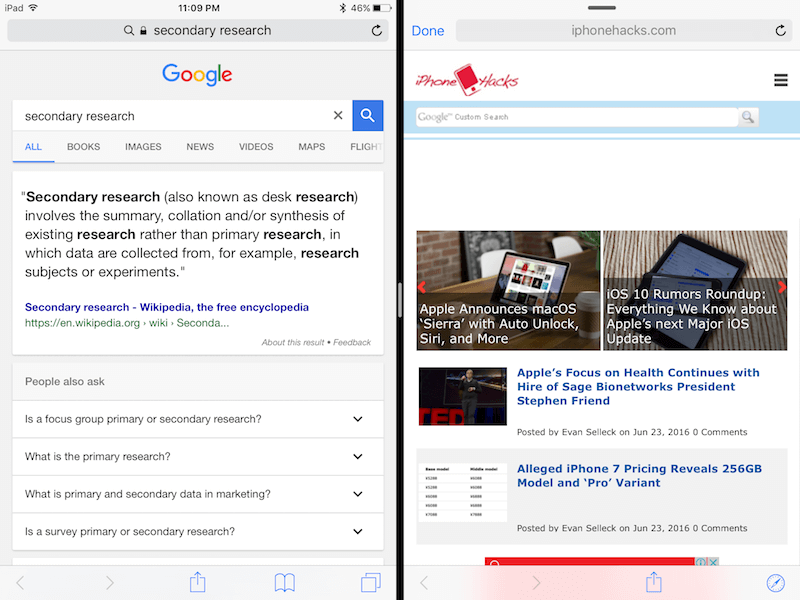Open the Secondary research Wikipedia link

coord(167,307)
